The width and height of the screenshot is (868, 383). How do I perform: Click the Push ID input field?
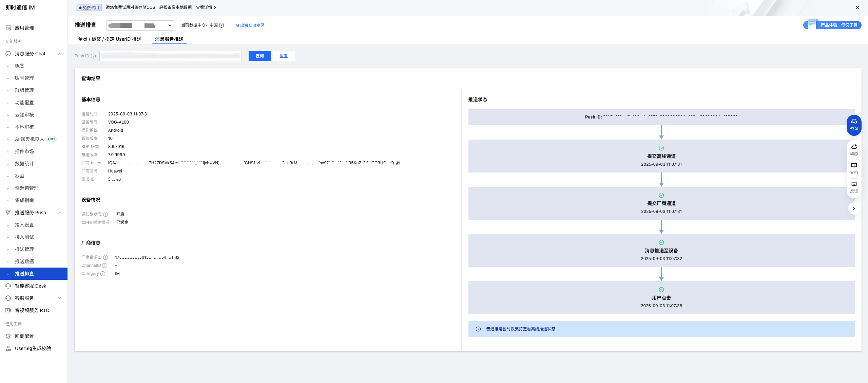(x=170, y=56)
